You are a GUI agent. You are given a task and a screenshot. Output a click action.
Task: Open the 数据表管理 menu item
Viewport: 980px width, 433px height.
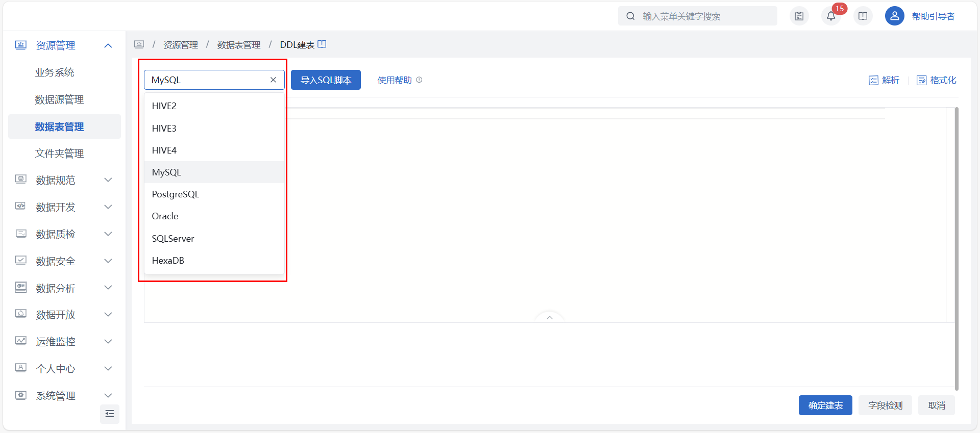64,126
